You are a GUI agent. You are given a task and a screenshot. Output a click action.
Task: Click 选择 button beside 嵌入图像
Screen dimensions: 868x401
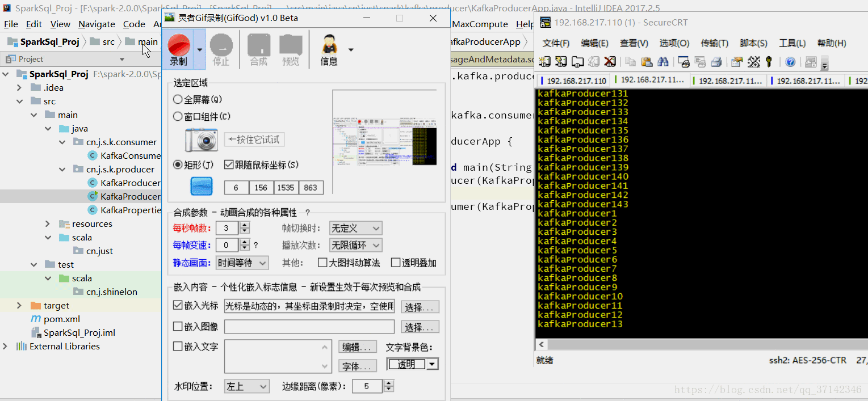point(420,327)
